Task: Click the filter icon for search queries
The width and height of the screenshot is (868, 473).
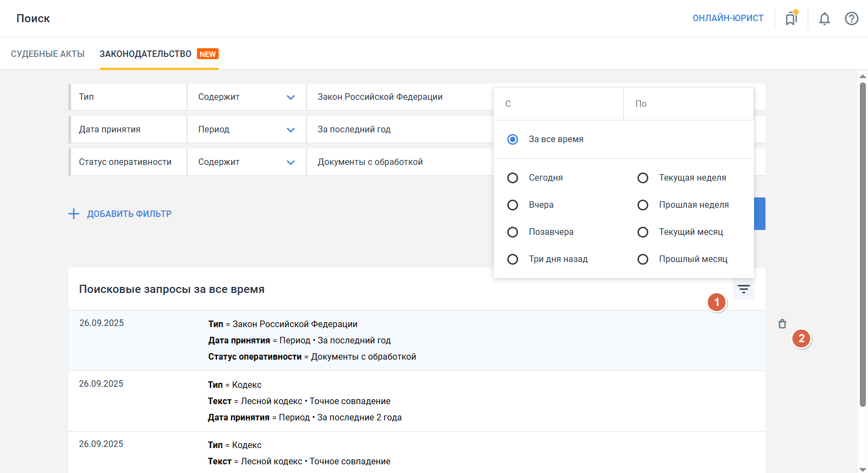Action: (743, 289)
